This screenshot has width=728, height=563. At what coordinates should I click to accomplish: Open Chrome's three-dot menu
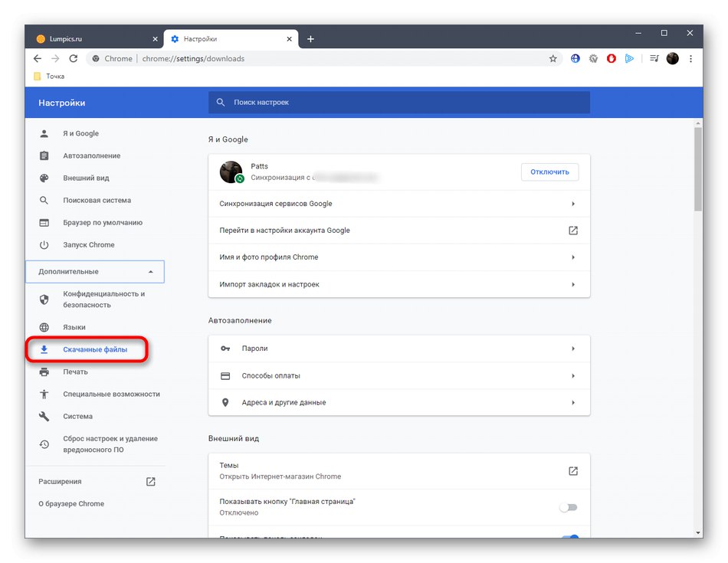pyautogui.click(x=692, y=58)
